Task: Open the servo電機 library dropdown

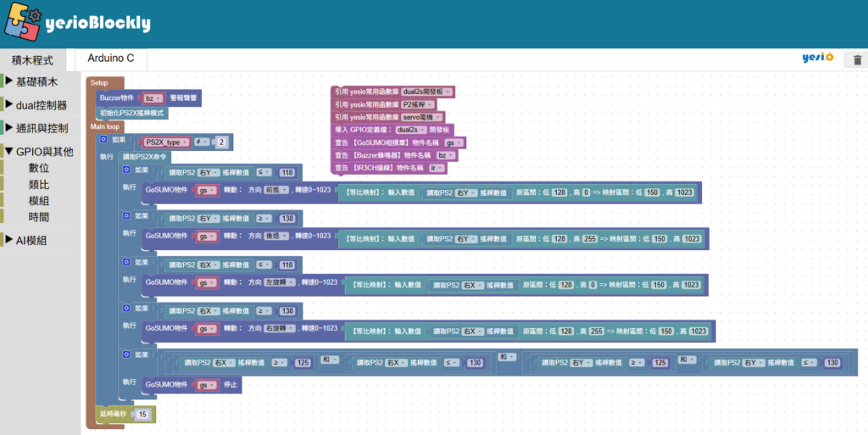Action: pyautogui.click(x=422, y=117)
